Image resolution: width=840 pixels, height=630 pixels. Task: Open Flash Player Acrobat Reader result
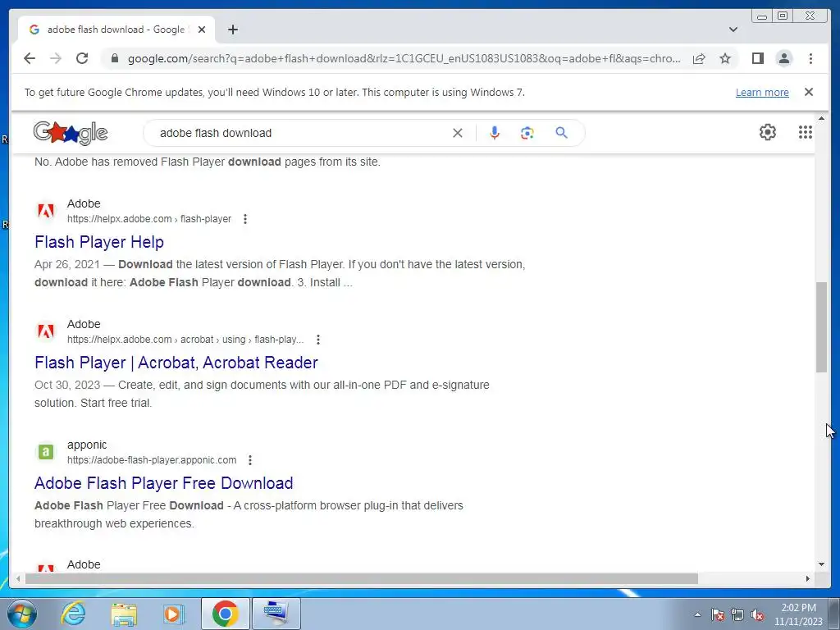(x=176, y=363)
